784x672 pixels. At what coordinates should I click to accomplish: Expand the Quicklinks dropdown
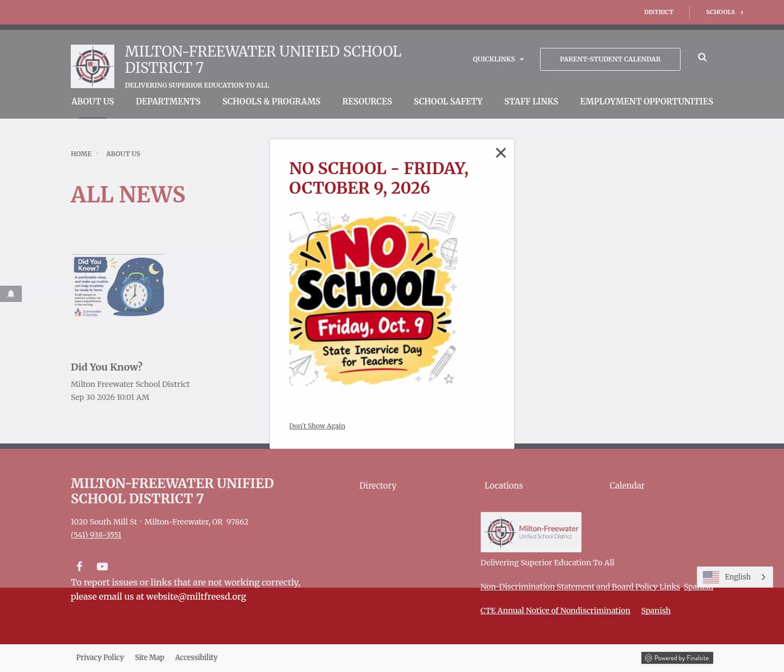click(498, 59)
